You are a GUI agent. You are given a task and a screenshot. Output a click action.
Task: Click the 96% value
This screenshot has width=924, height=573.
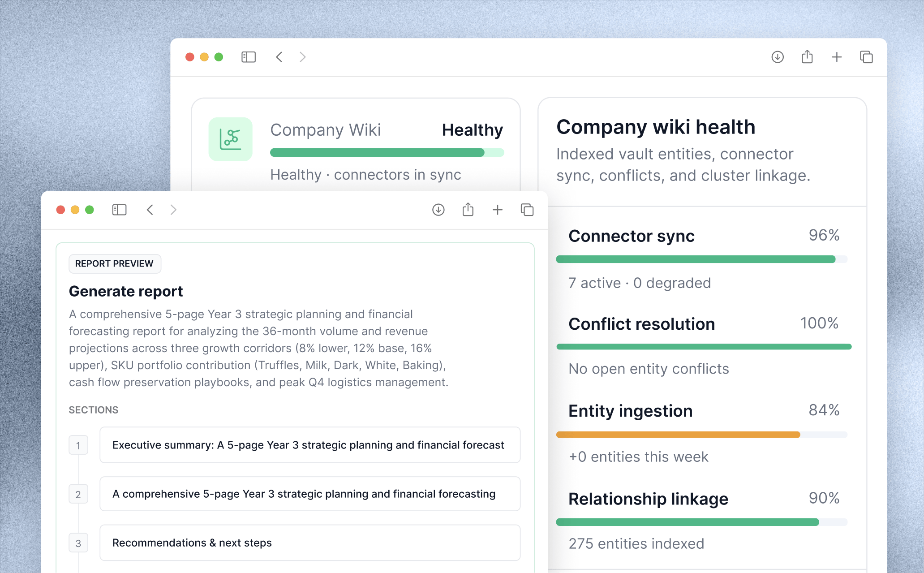[x=824, y=235]
